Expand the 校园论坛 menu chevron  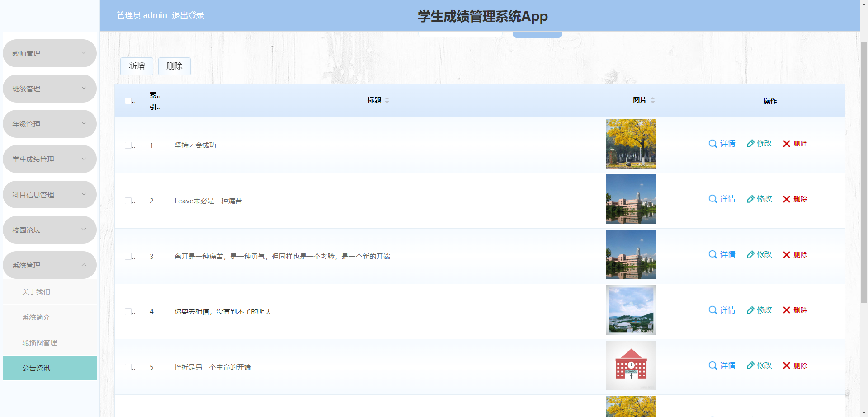83,230
